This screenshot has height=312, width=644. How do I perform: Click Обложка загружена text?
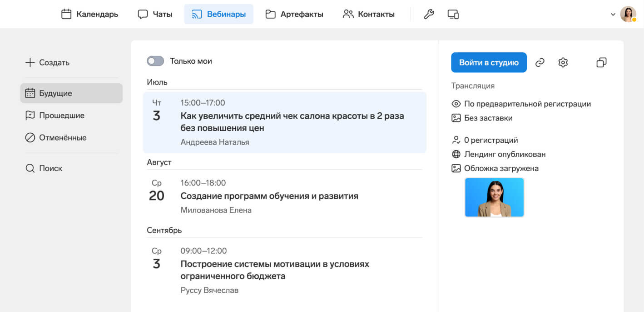501,168
